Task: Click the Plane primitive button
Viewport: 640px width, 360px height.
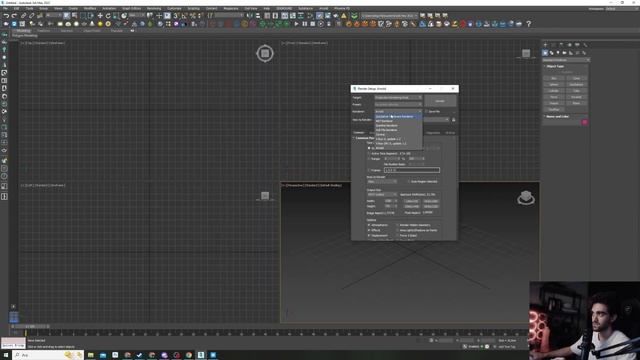Action: 576,103
